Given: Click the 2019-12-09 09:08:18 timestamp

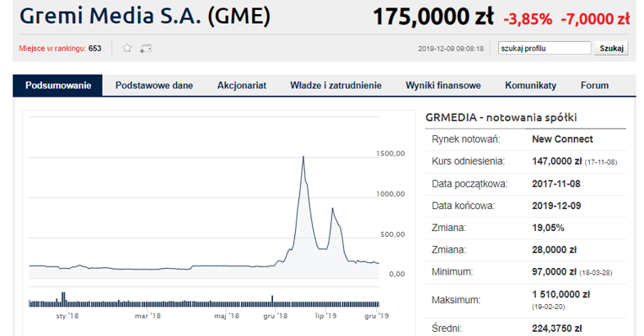Looking at the screenshot, I should point(451,48).
